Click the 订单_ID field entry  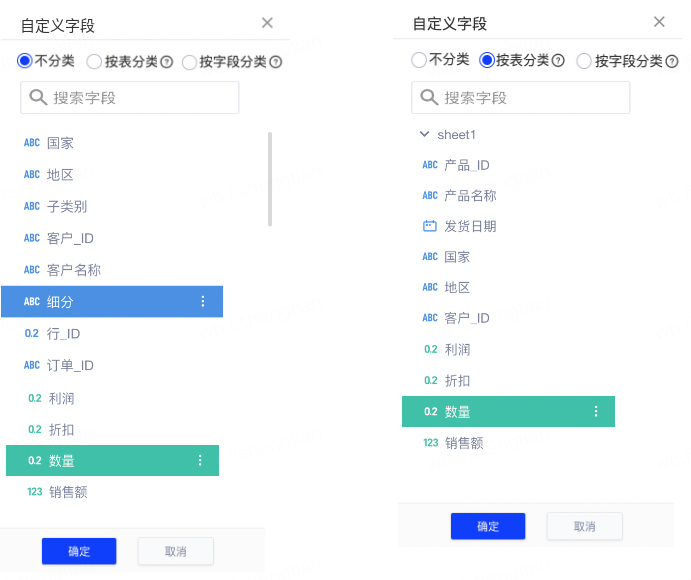pos(70,365)
